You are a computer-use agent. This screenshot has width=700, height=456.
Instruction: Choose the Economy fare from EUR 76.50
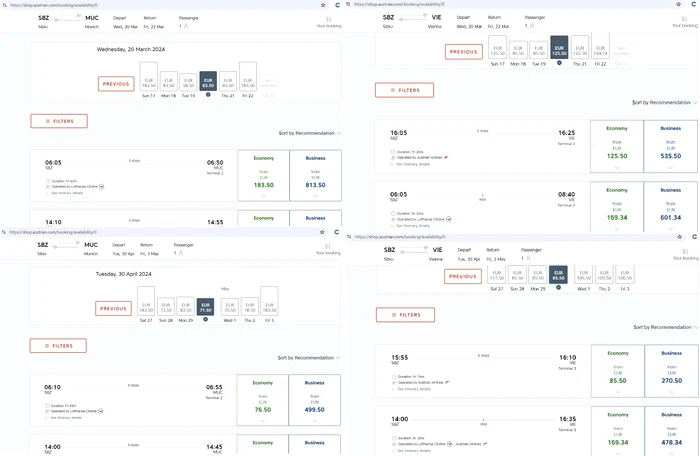pyautogui.click(x=262, y=400)
